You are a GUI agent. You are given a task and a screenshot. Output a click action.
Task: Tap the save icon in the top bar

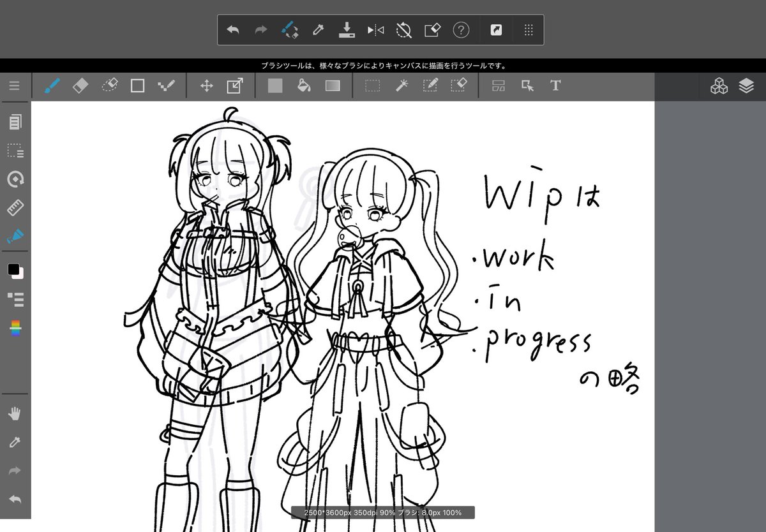(346, 30)
